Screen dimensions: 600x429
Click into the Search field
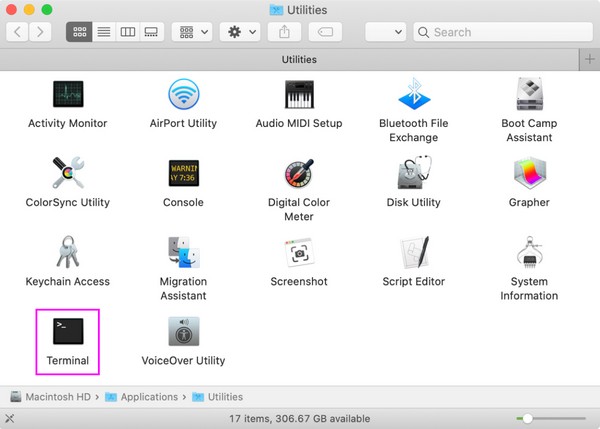[503, 32]
